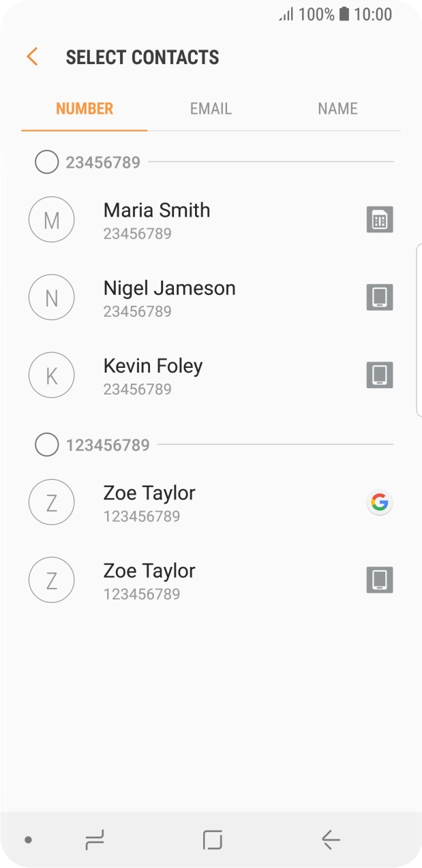Viewport: 422px width, 868px height.
Task: Tap Google account icon beside Zoe Taylor
Action: point(380,503)
